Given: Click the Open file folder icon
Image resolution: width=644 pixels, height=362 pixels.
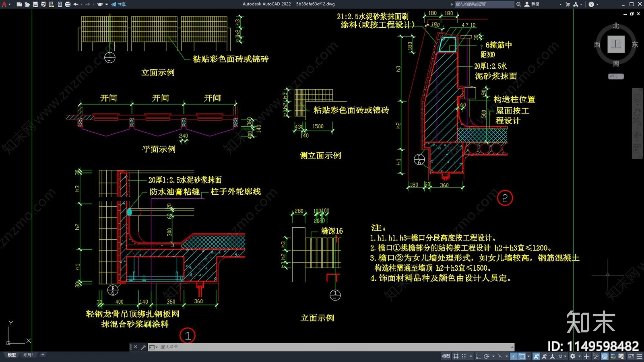Looking at the screenshot, I should (27, 4).
